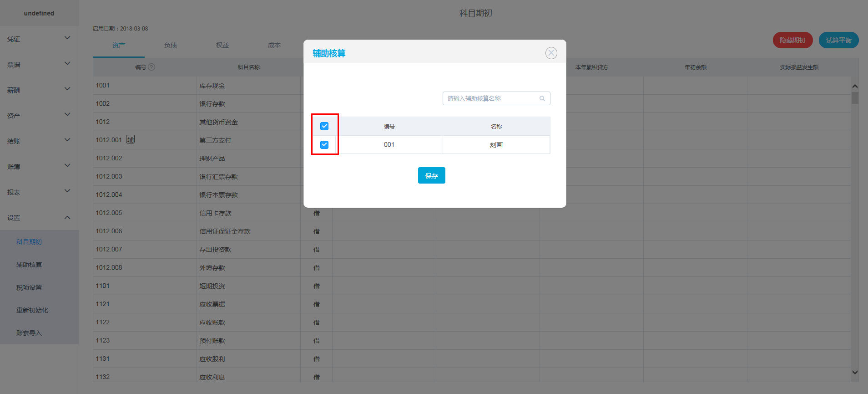Expand the 凭证 sidebar menu

click(x=39, y=39)
